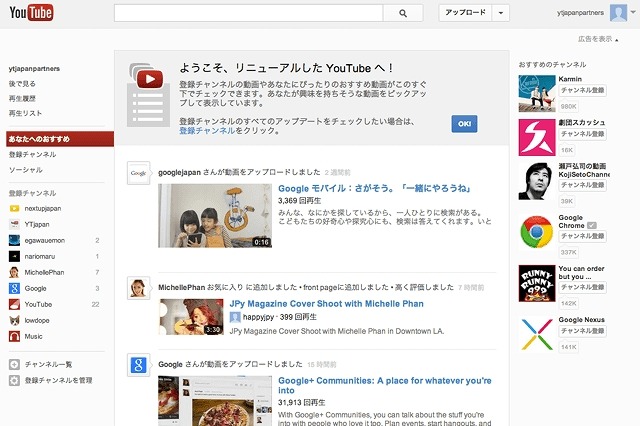Click lowdope channel icon

pyautogui.click(x=14, y=320)
